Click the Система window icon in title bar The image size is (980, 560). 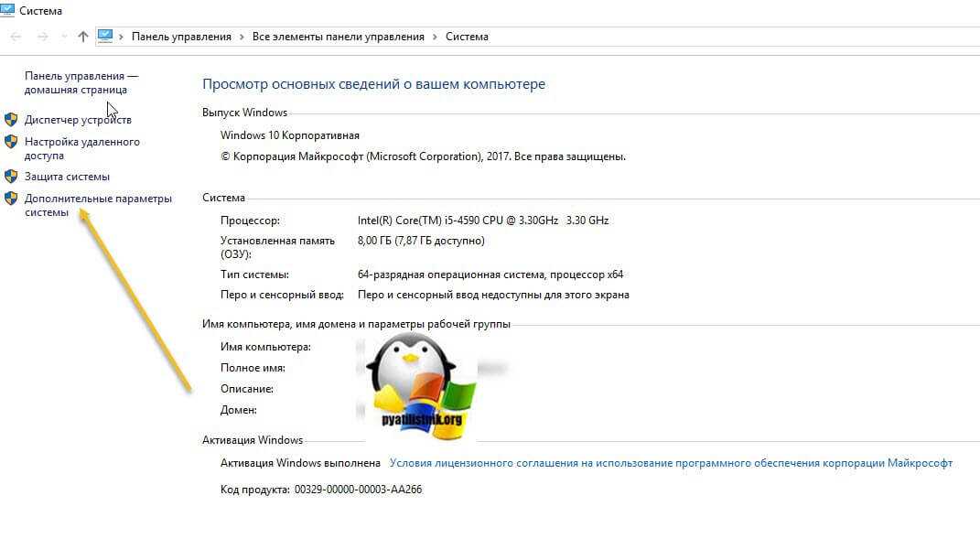coord(7,10)
